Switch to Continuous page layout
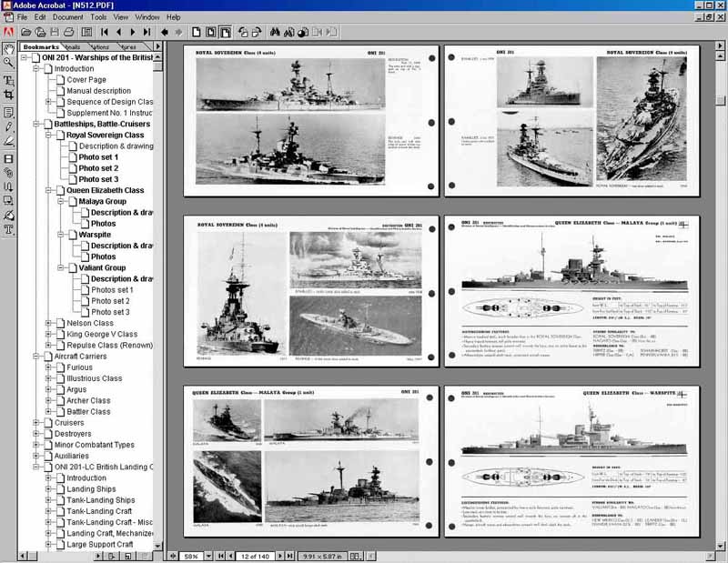 pos(211,32)
